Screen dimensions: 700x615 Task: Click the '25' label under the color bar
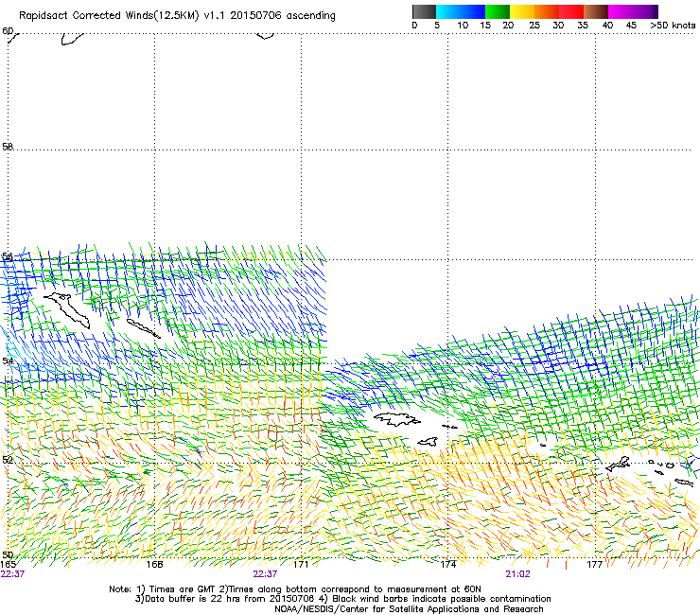(x=534, y=26)
